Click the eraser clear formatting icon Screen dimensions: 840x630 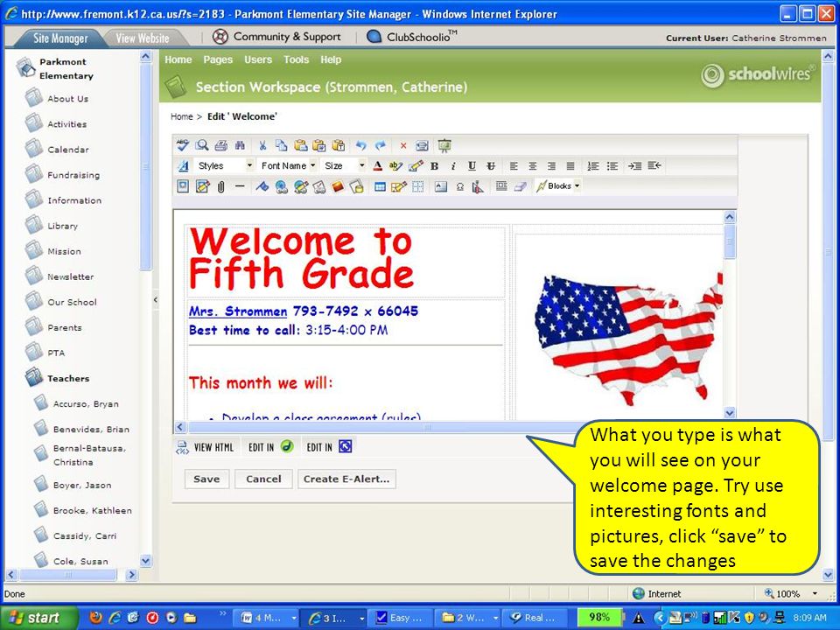[x=520, y=186]
